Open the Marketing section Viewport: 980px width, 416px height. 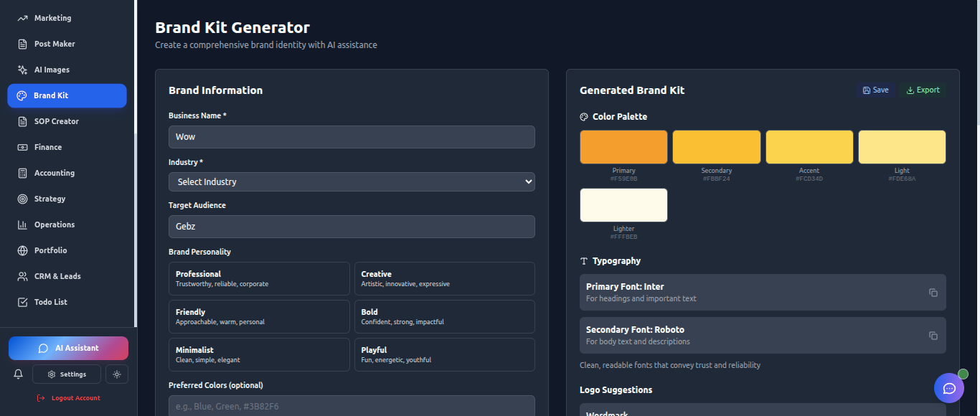(67, 18)
